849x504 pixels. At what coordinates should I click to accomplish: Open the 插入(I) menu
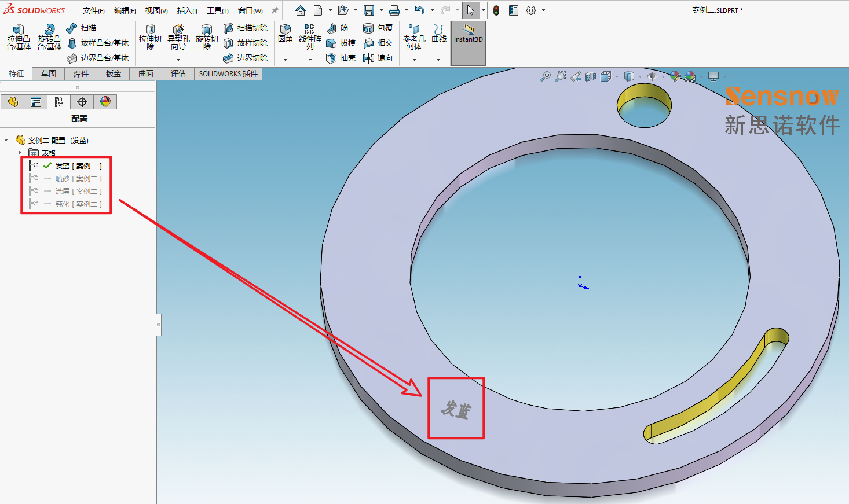[x=187, y=10]
